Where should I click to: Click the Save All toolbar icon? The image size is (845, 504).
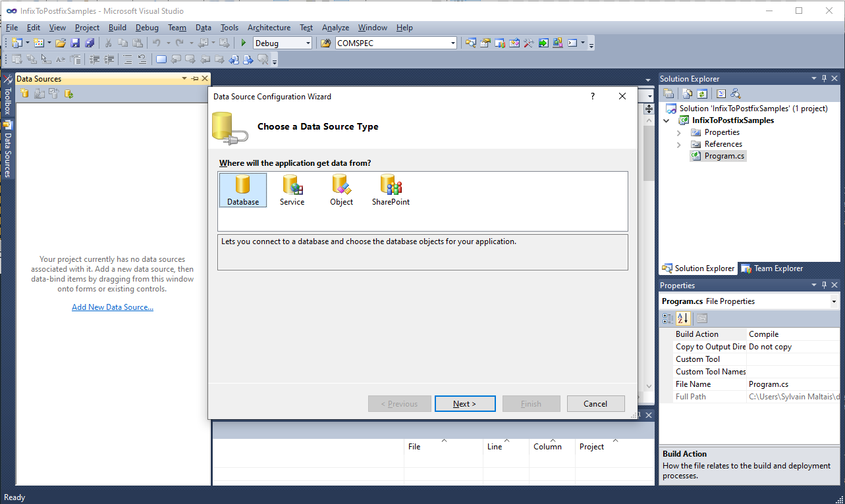coord(90,43)
